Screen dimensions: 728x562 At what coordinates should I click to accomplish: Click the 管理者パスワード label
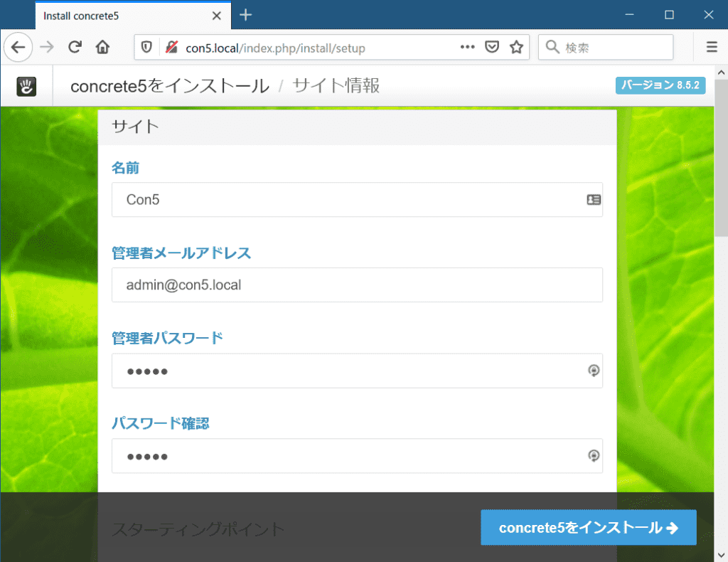[x=167, y=338]
